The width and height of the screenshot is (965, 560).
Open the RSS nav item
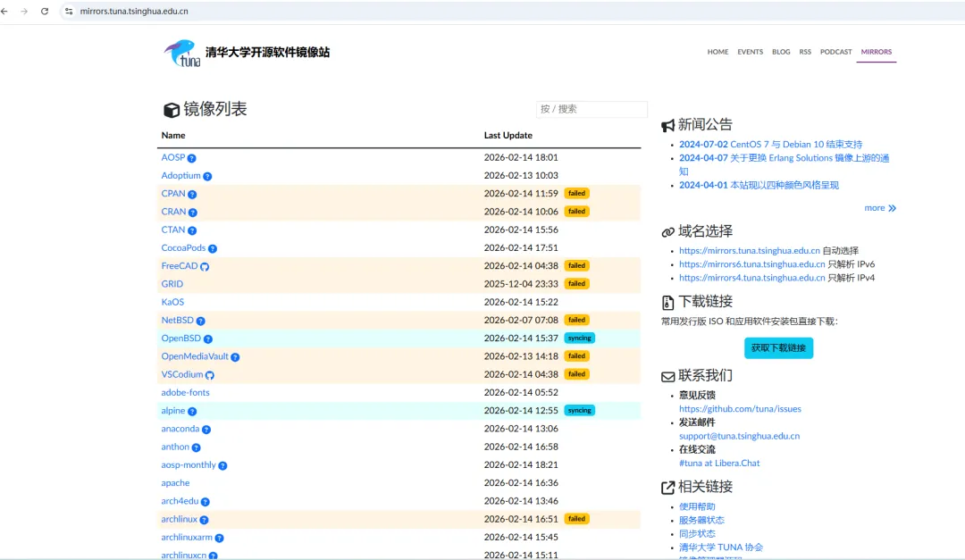coord(805,52)
